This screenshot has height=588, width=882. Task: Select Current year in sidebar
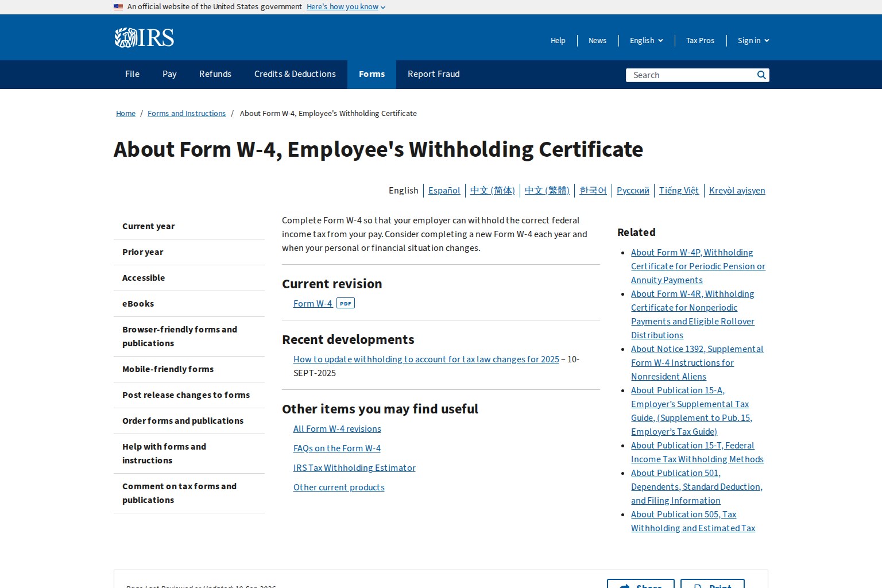pyautogui.click(x=189, y=226)
